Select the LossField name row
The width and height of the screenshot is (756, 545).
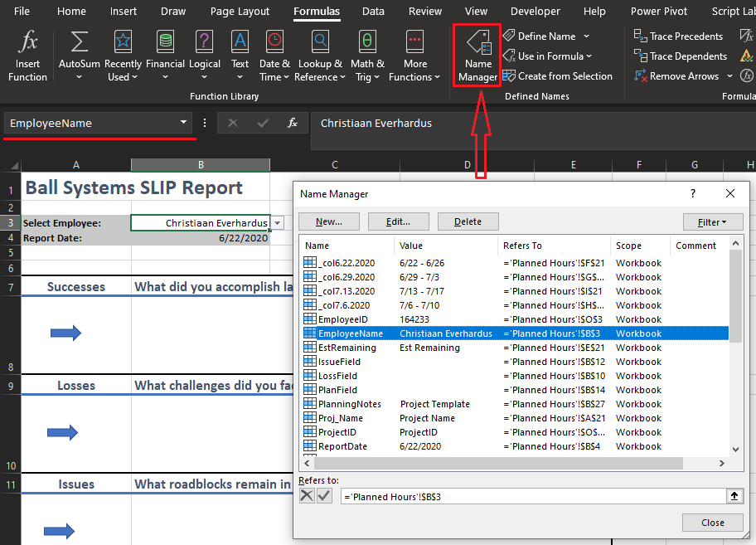coord(514,376)
